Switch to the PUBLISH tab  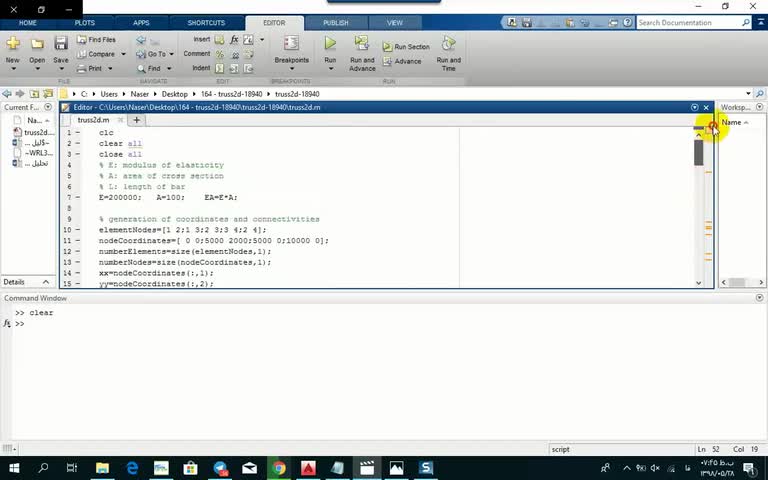tap(336, 23)
